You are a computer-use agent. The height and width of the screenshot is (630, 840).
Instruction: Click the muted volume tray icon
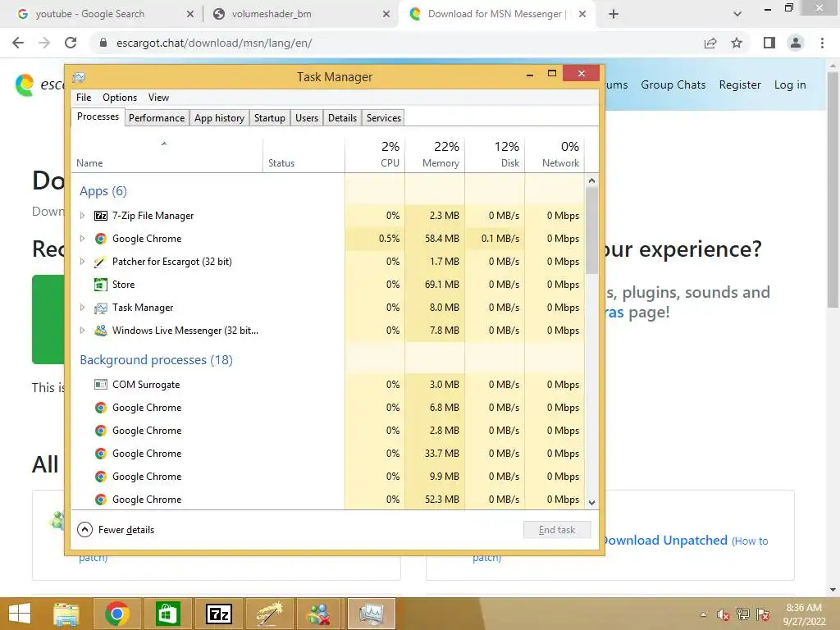pos(724,614)
